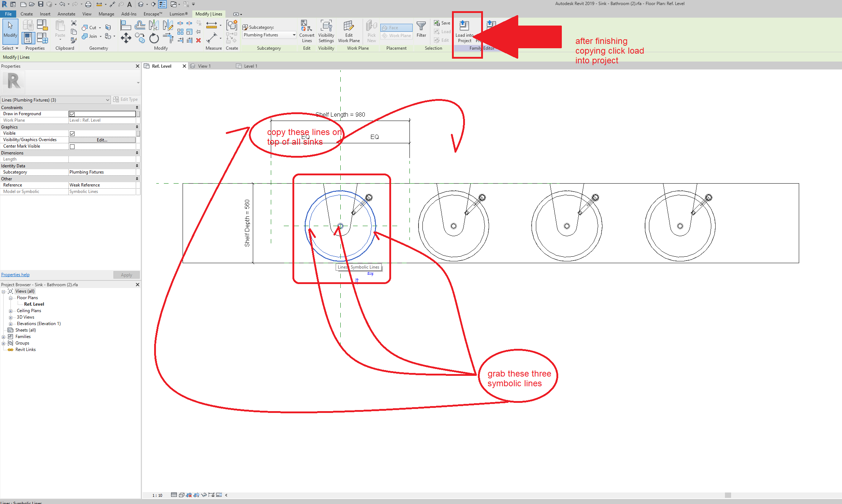Click Load into Project

click(x=465, y=32)
